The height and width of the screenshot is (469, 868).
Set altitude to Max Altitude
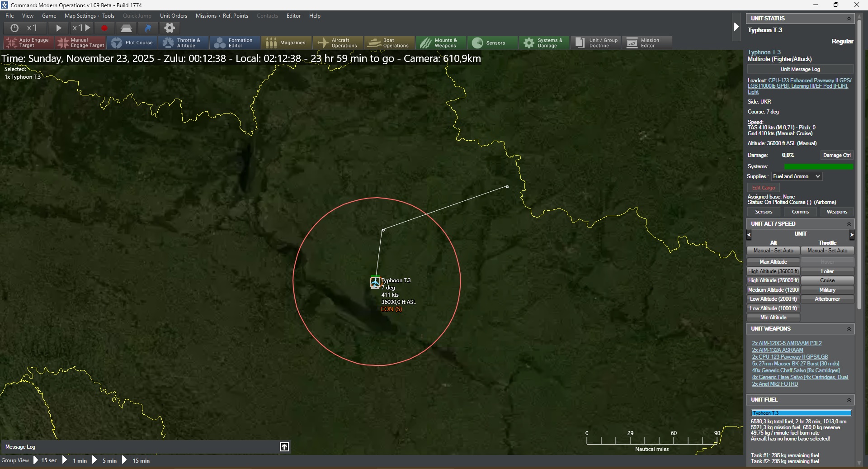point(773,262)
